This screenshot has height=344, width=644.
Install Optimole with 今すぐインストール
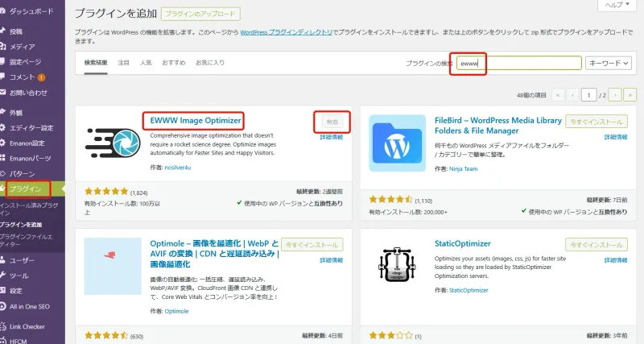312,245
